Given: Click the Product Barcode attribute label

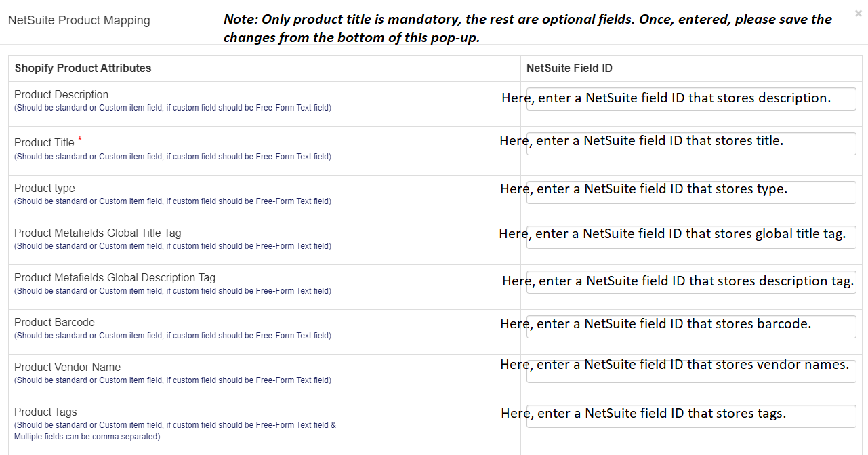Looking at the screenshot, I should (54, 323).
